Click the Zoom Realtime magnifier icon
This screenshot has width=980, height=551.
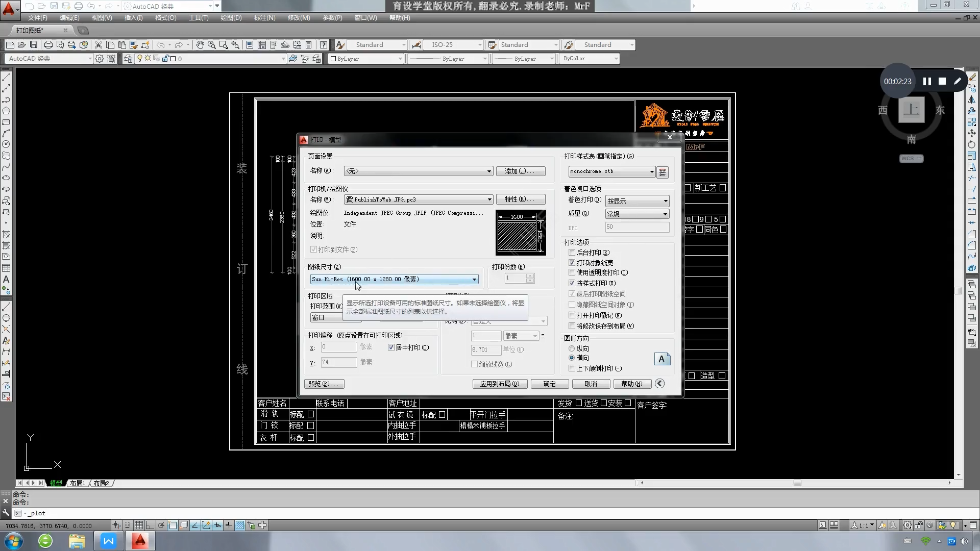tap(211, 45)
